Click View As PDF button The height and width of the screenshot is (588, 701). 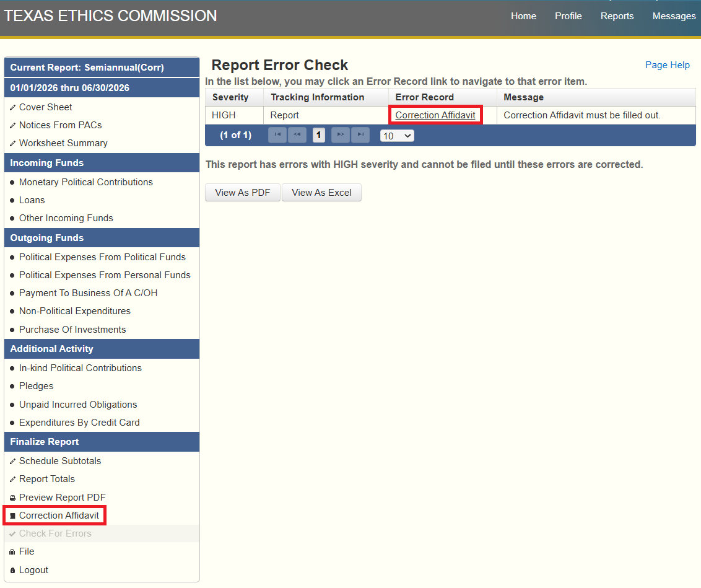[242, 193]
